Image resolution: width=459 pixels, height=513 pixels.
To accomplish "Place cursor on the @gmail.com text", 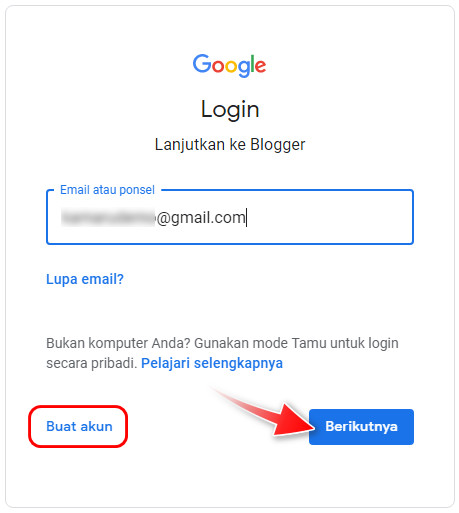I will (201, 218).
